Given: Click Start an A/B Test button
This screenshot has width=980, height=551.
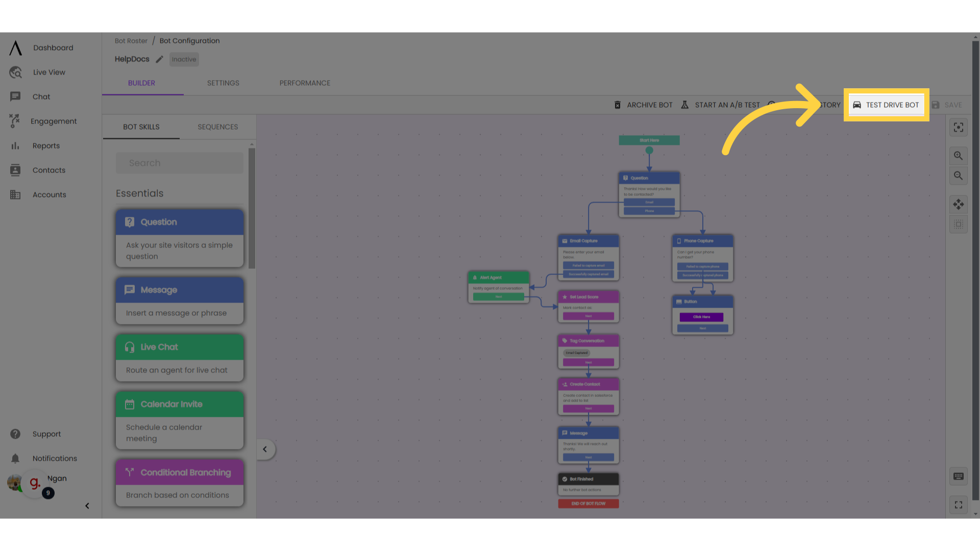Looking at the screenshot, I should (x=721, y=105).
